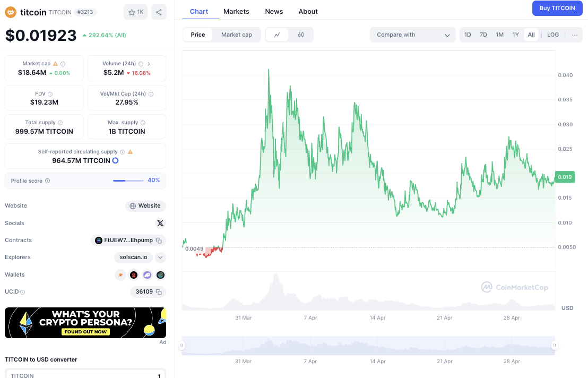The width and height of the screenshot is (588, 378).
Task: Click the circulating supply progress ring
Action: click(x=116, y=160)
